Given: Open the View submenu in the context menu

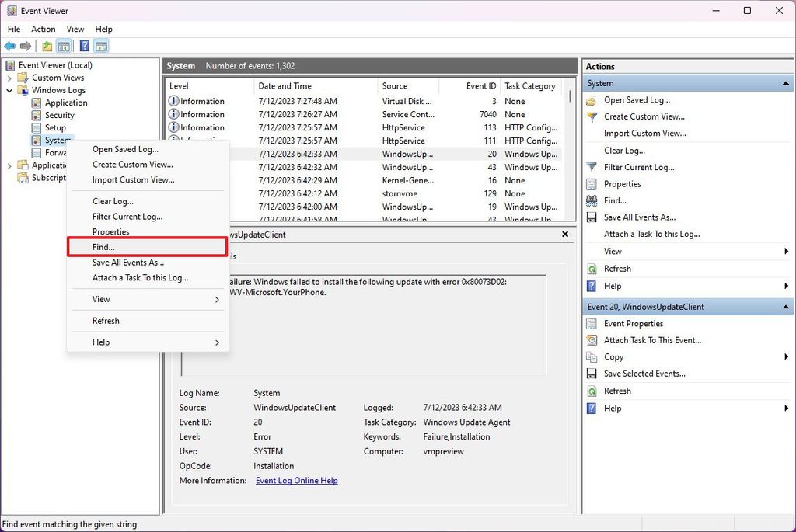Looking at the screenshot, I should point(100,298).
